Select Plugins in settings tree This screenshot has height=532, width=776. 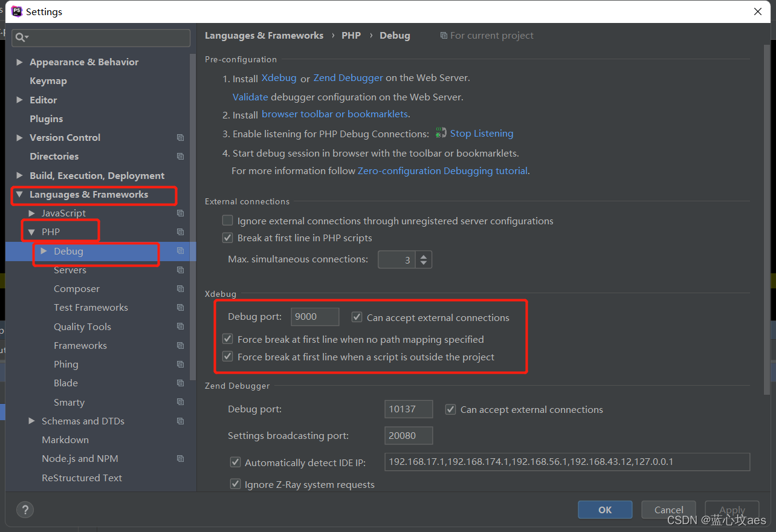47,119
